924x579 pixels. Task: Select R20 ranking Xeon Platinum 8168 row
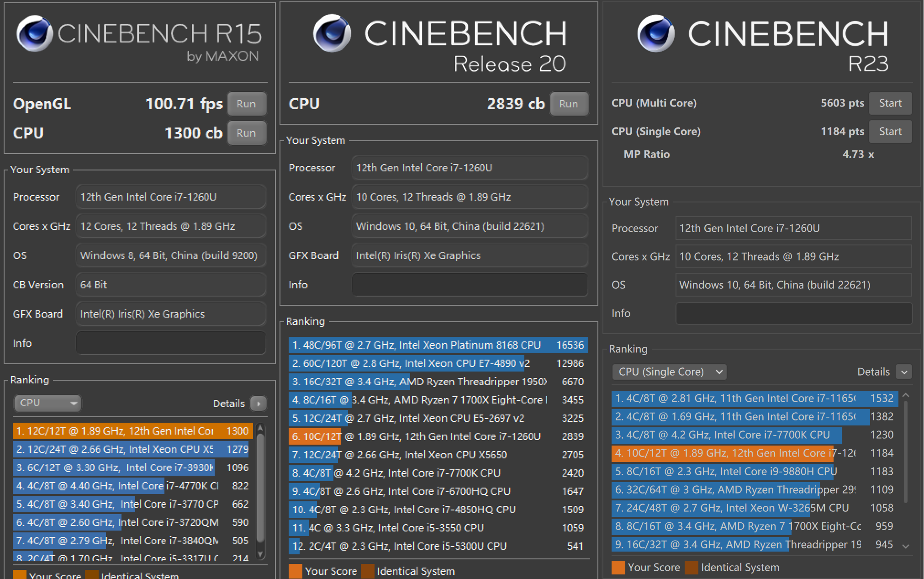[x=438, y=345]
